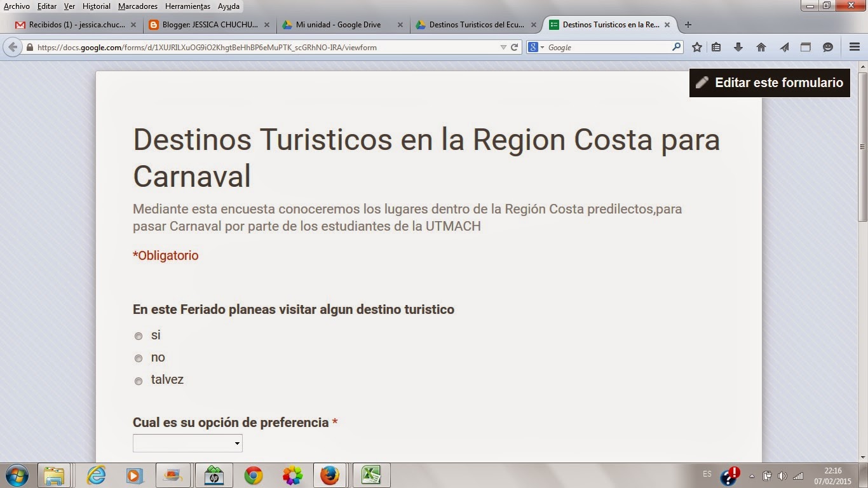Image resolution: width=868 pixels, height=488 pixels.
Task: Bookmark this page with the star icon
Action: click(697, 47)
